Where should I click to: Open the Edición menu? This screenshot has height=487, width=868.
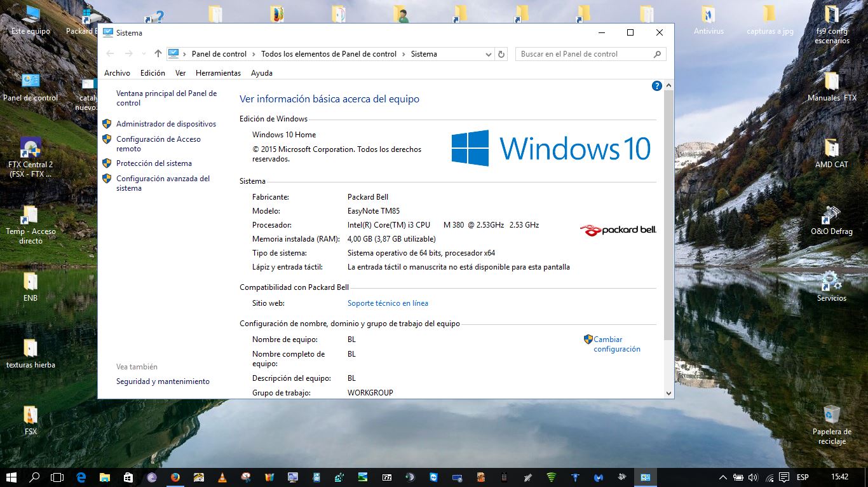(x=153, y=73)
